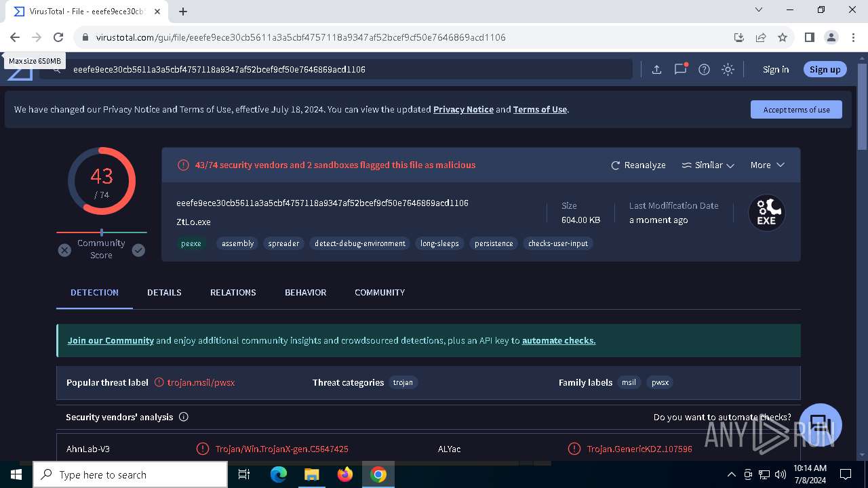Click the AhnLab-V3 detection result

[281, 449]
